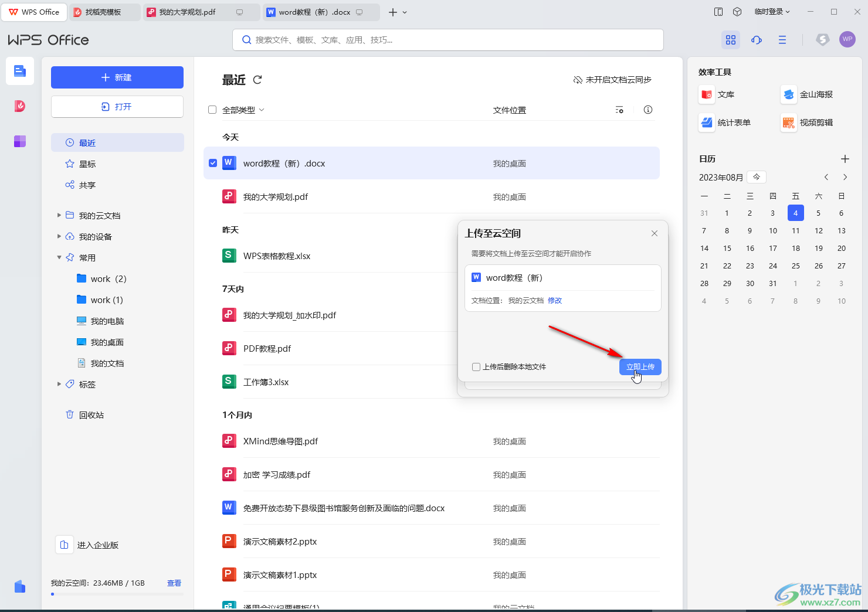Screen dimensions: 868x612
Task: Open the Docer templates sidebar icon
Action: coord(20,106)
